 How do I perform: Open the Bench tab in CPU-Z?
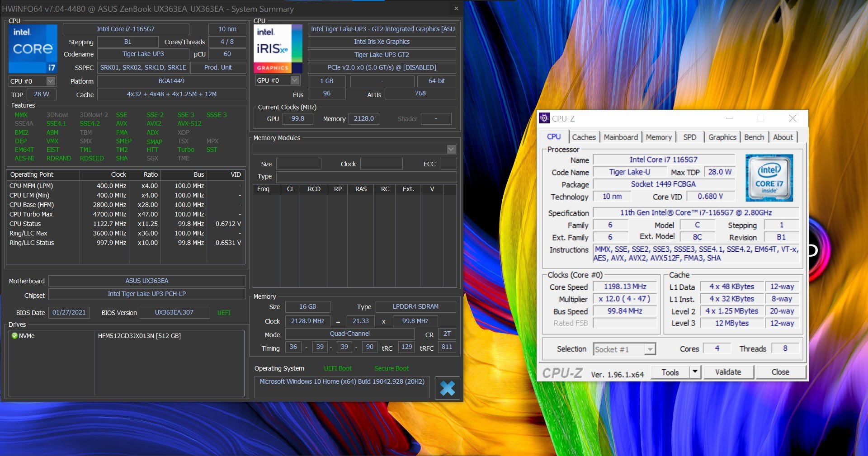(754, 137)
